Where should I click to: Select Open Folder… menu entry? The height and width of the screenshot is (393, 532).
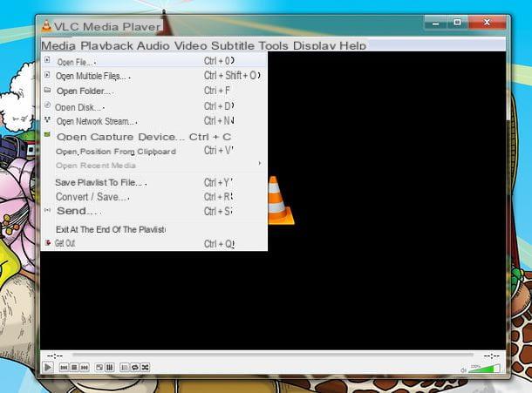click(x=154, y=91)
